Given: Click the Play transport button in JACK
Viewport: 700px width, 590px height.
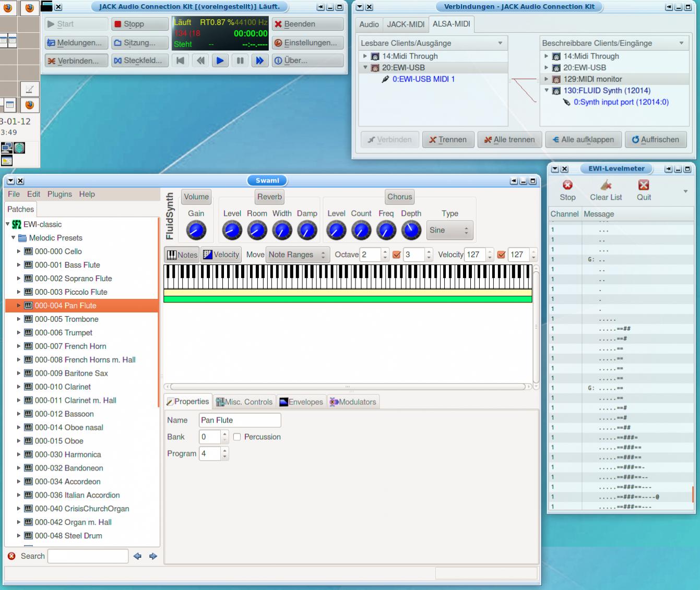Looking at the screenshot, I should tap(220, 61).
